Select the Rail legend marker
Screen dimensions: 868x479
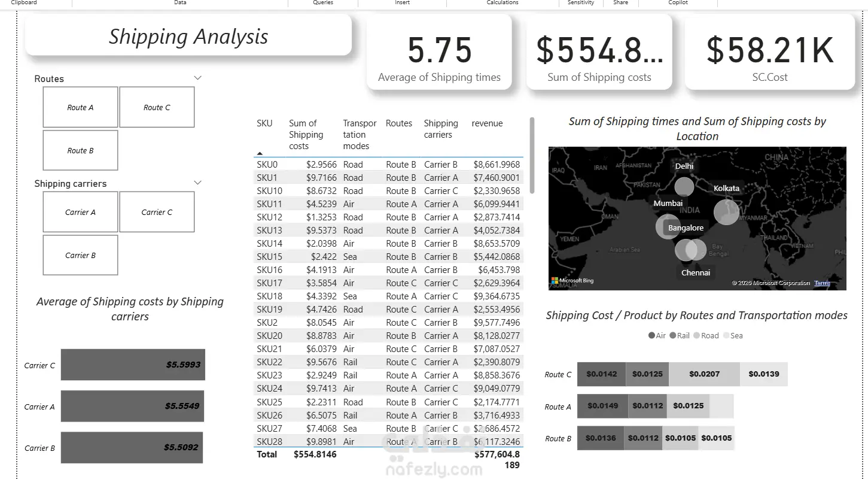[673, 336]
